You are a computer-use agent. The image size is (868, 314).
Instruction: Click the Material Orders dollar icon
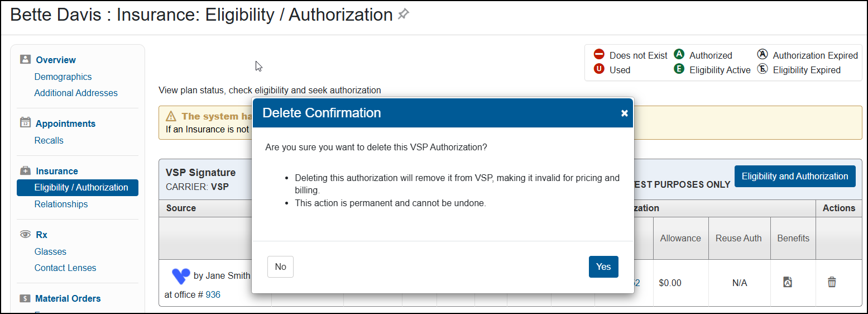click(25, 298)
